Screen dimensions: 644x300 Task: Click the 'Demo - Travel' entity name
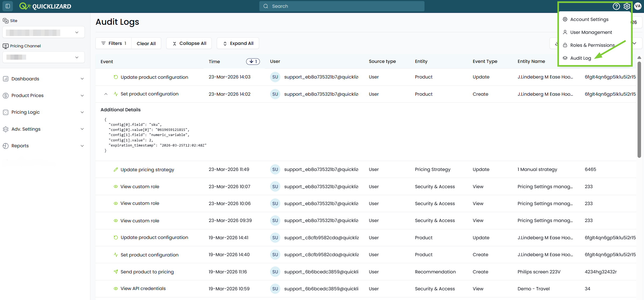click(533, 289)
